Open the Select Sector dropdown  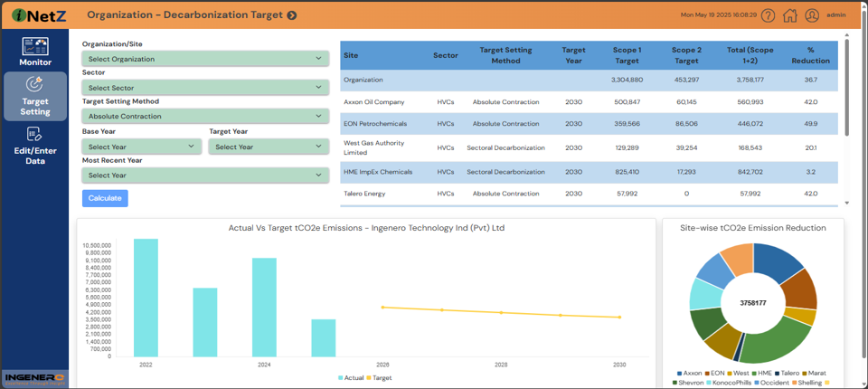[x=204, y=88]
